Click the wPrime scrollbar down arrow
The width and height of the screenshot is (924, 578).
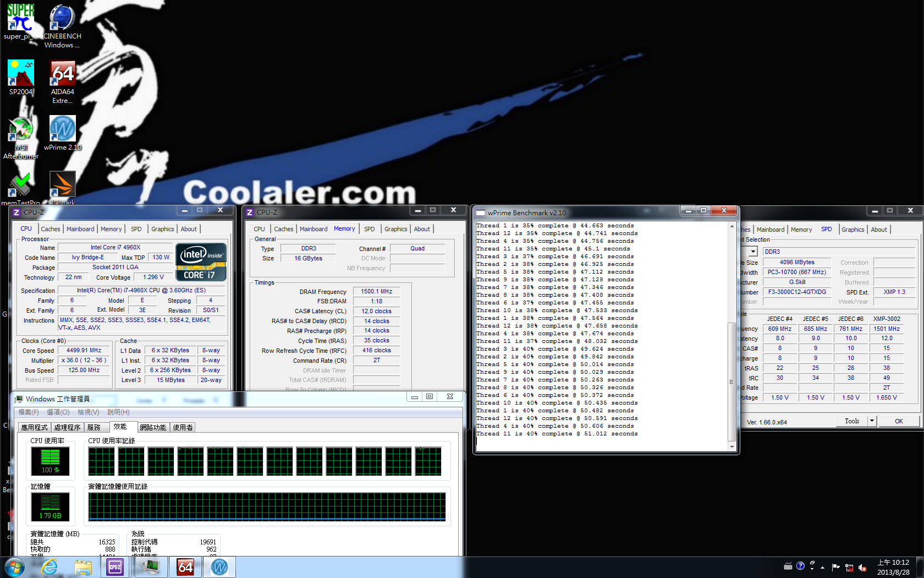(732, 446)
